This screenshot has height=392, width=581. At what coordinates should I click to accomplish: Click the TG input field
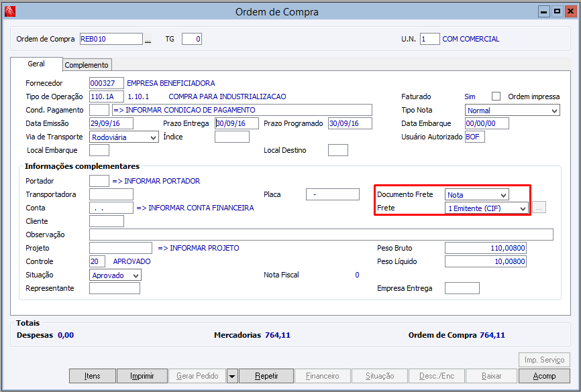click(192, 39)
